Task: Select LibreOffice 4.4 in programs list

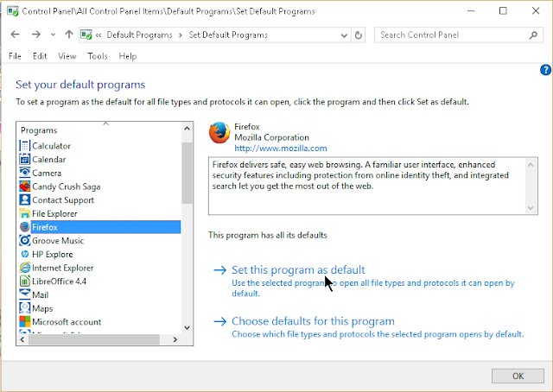Action: pyautogui.click(x=59, y=281)
